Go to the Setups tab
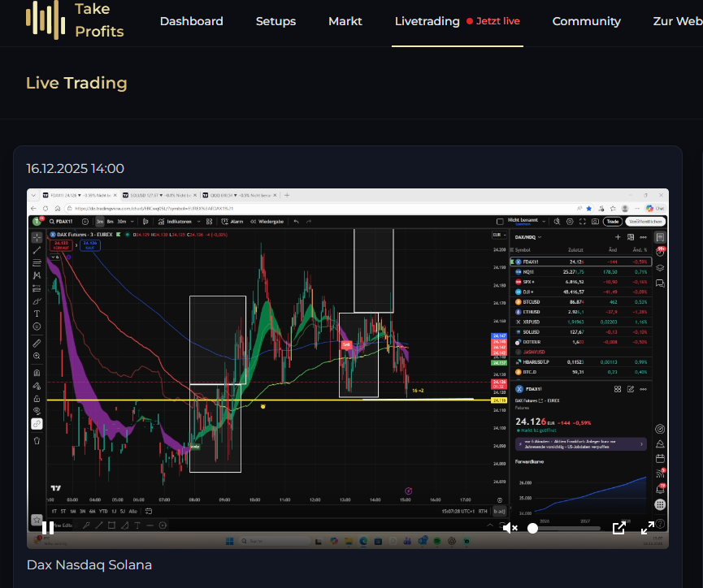This screenshot has height=588, width=703. coord(276,21)
